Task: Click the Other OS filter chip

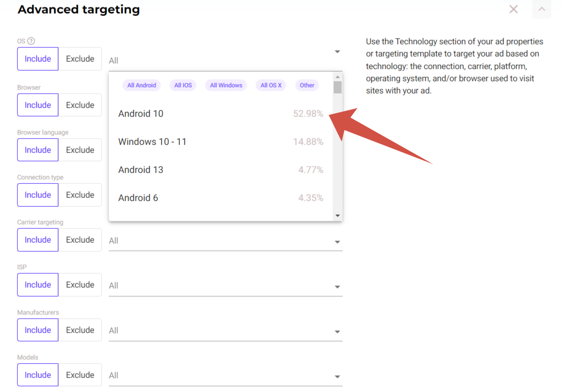Action: click(x=307, y=85)
